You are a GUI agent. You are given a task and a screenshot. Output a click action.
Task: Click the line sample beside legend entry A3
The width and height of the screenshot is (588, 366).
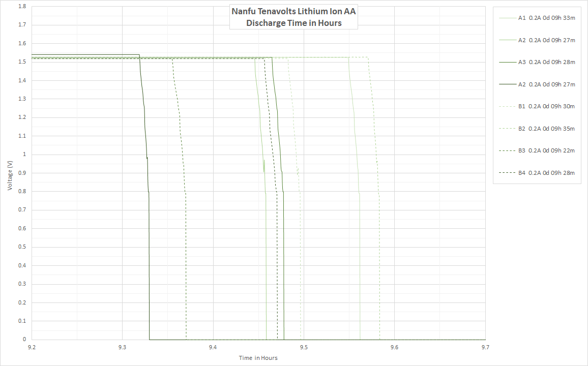pyautogui.click(x=507, y=62)
